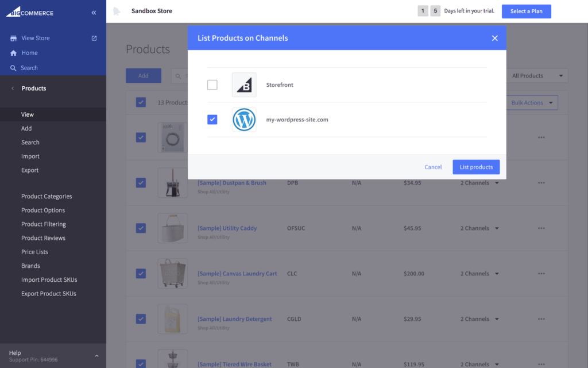Click the List products button
The height and width of the screenshot is (368, 588).
tap(476, 167)
